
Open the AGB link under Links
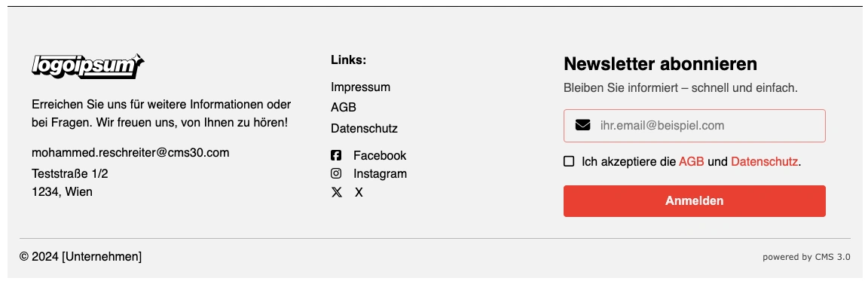pos(344,108)
